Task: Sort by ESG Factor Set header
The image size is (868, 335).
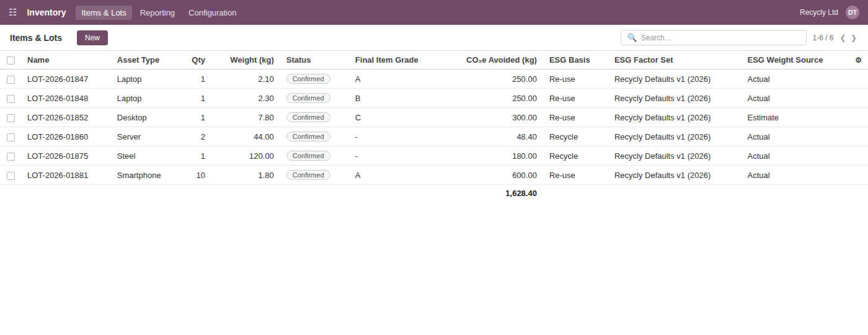Action: pyautogui.click(x=644, y=60)
